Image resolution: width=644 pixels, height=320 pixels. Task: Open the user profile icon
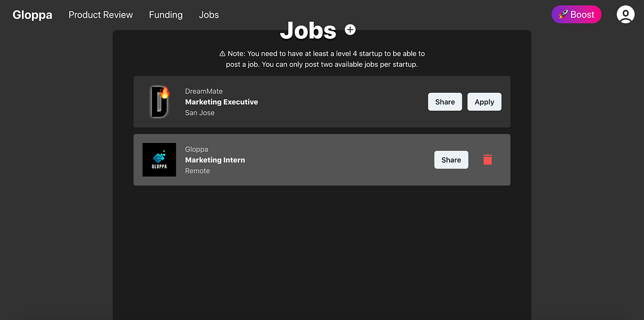coord(625,14)
